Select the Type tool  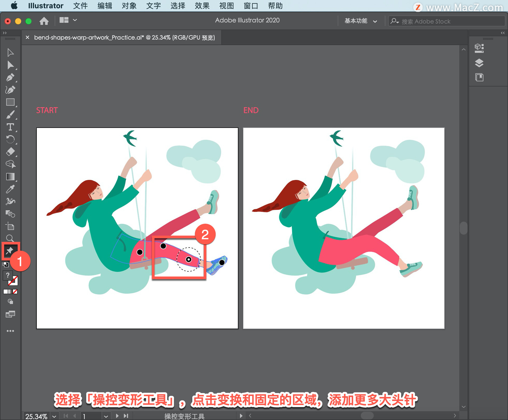point(10,127)
